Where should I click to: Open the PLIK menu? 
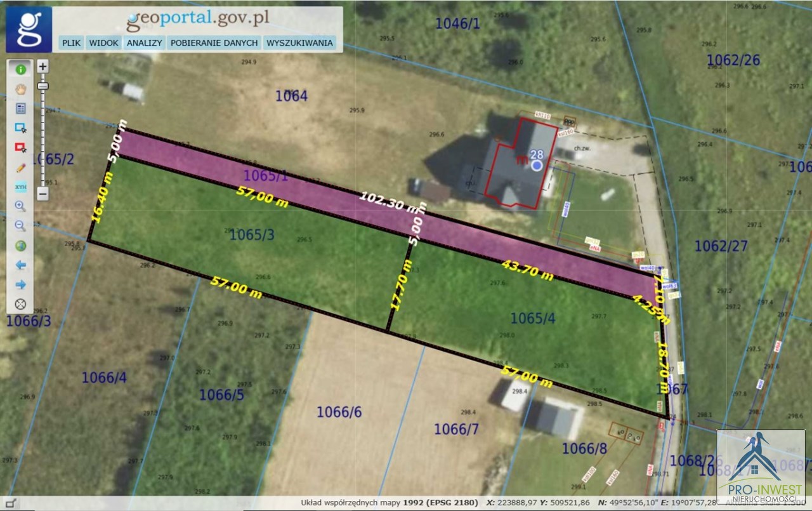71,43
